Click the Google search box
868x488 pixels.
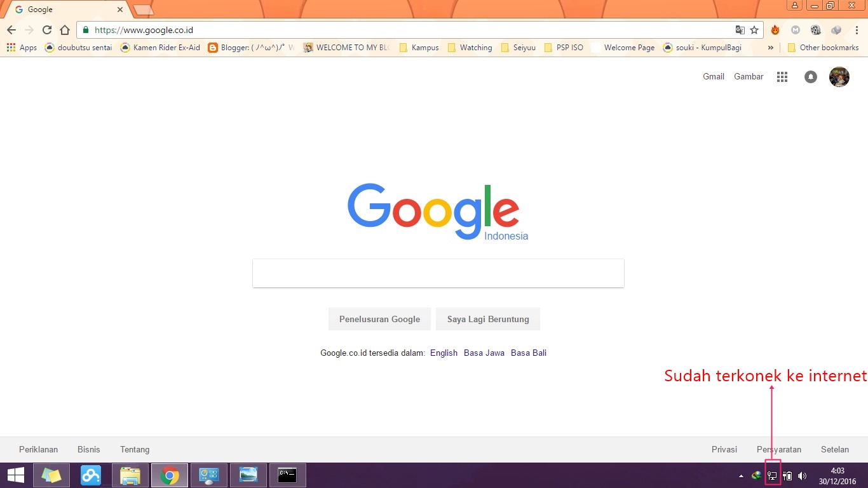coord(438,273)
